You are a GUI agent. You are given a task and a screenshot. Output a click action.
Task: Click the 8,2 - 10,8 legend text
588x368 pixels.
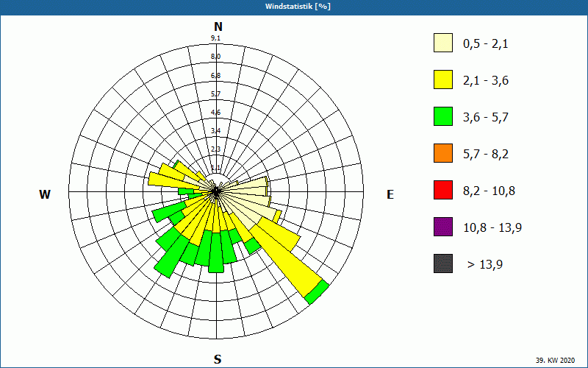pos(489,191)
